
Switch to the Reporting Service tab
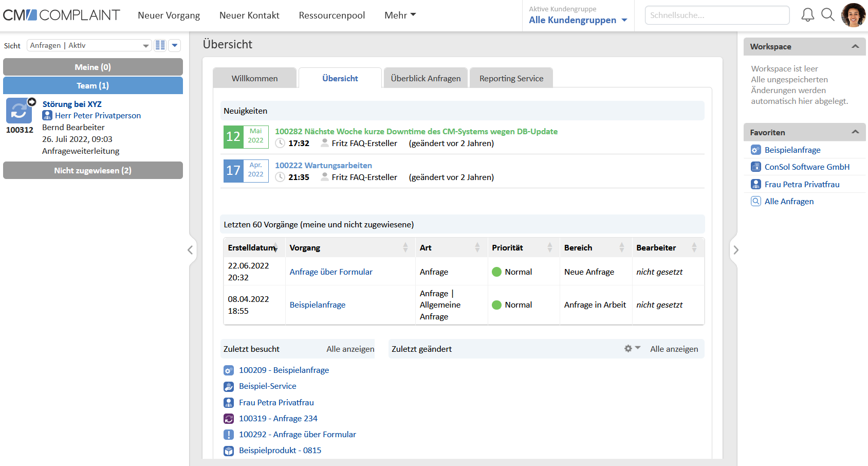click(x=511, y=78)
